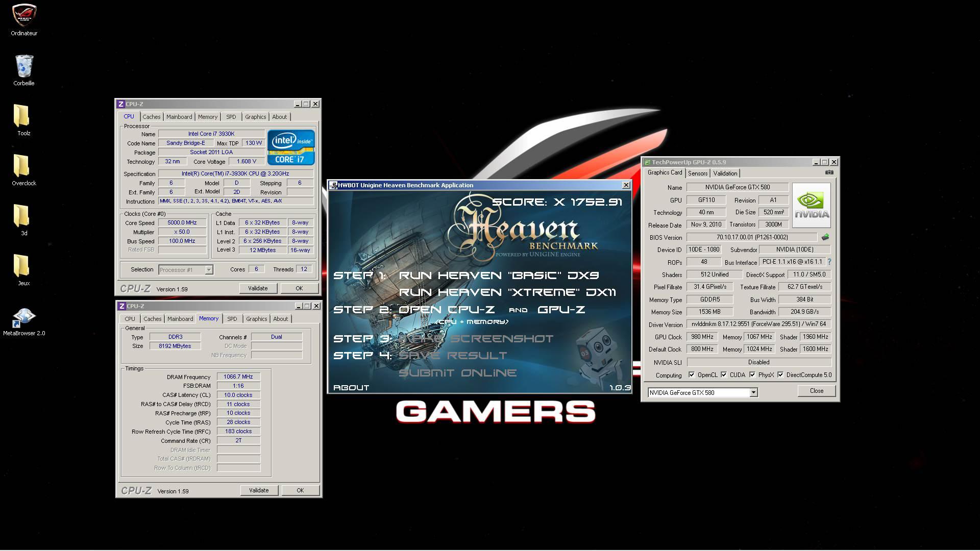
Task: Click the Core Speed 5000.0 MHz field
Action: pyautogui.click(x=182, y=222)
